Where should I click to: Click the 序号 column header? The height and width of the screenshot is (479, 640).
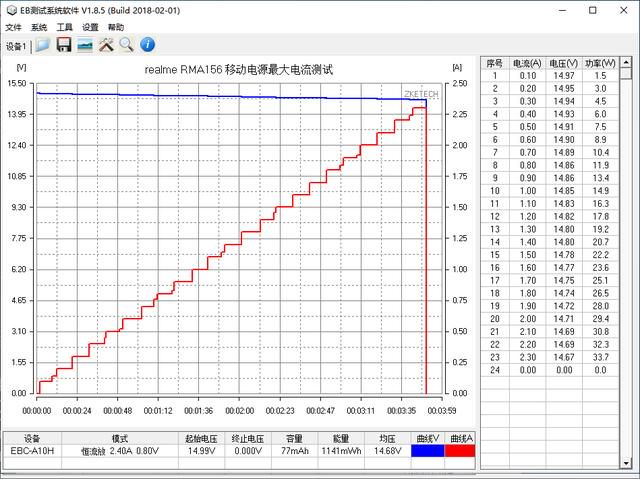pos(495,63)
